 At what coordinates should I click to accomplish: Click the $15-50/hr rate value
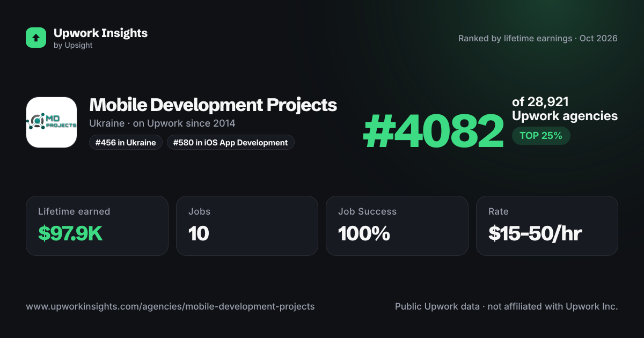pos(535,233)
